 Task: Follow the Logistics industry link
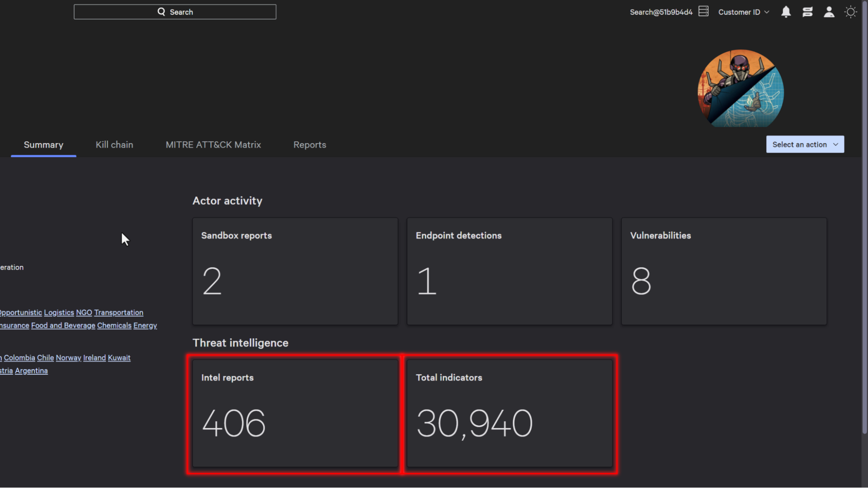59,312
